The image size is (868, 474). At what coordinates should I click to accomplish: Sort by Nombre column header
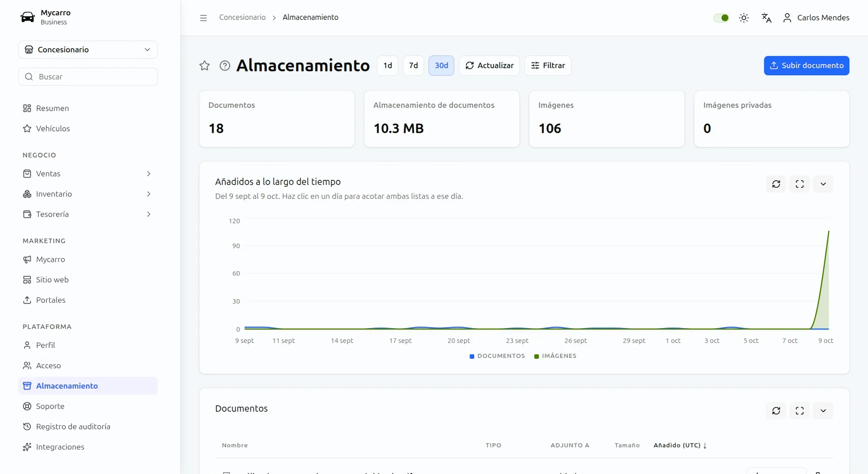(x=235, y=446)
